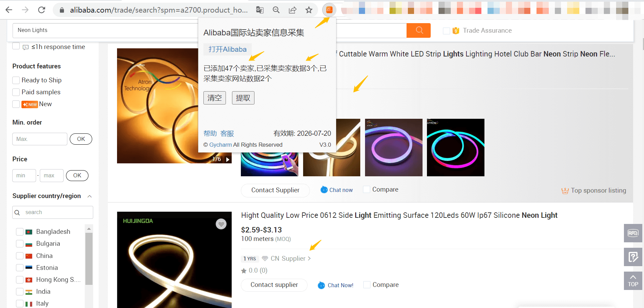The image size is (644, 308).
Task: Open the Hight Quality Low Price product title
Action: coord(399,215)
